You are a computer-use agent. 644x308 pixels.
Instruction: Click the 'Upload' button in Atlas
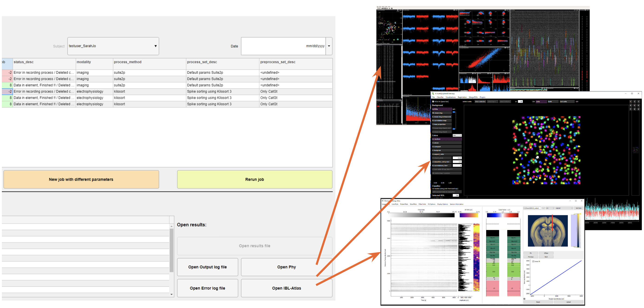pos(569,302)
